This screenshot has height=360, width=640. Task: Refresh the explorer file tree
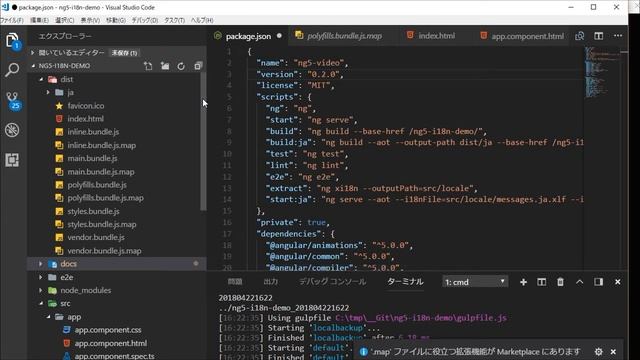[181, 66]
